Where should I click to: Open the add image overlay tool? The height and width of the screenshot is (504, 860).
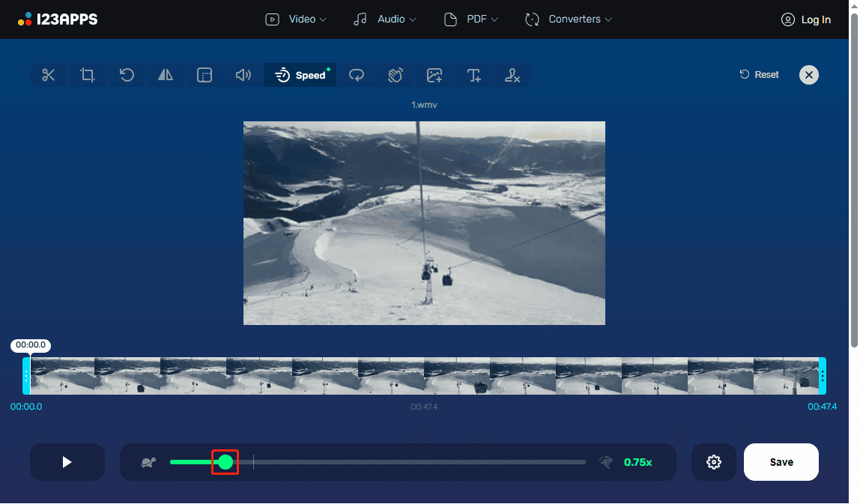[x=434, y=75]
